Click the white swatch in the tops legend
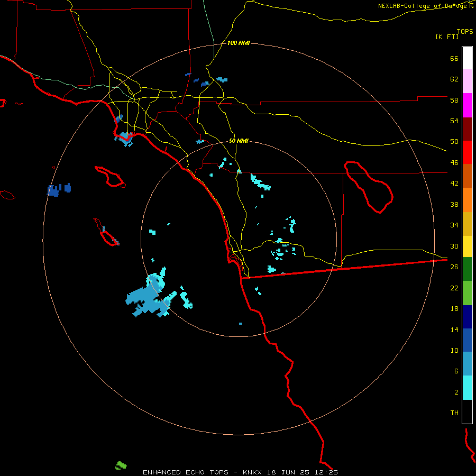The image size is (476, 476). click(x=467, y=58)
